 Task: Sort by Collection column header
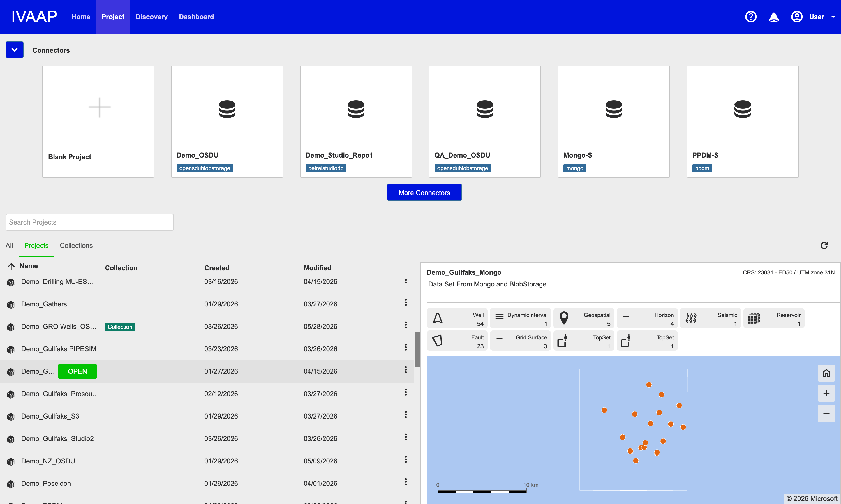point(121,268)
